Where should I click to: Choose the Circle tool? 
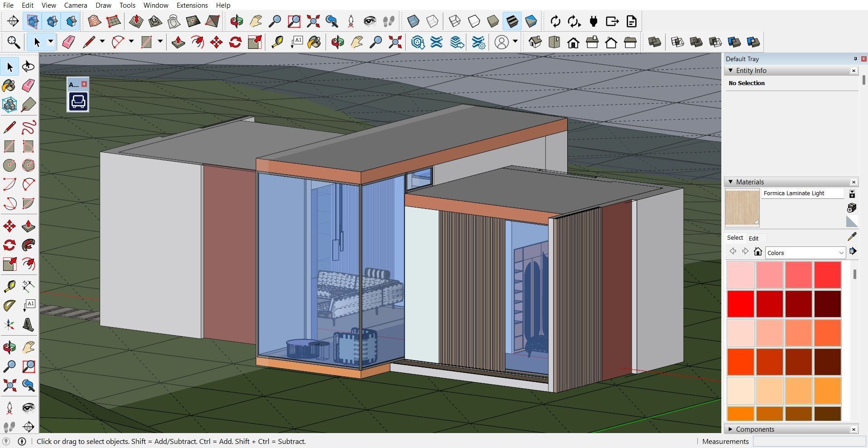(9, 165)
